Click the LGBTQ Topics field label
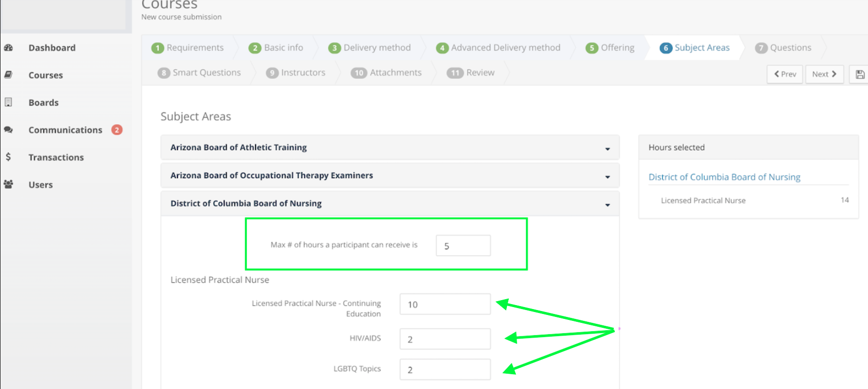This screenshot has width=868, height=389. point(357,369)
